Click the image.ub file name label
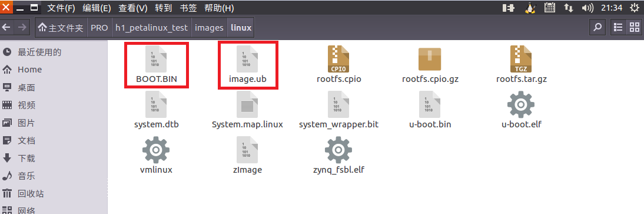644x214 pixels. (248, 79)
